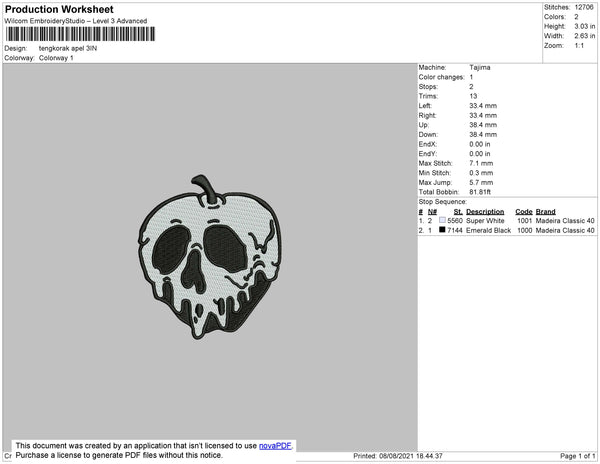The image size is (600, 464).
Task: Click the printed date 08/08/2021 18.44.37
Action: click(x=411, y=456)
